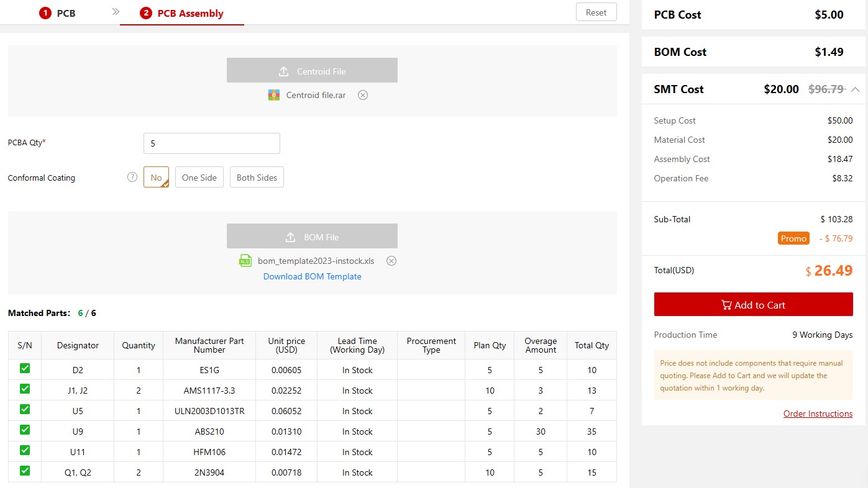
Task: Select Both Sides conformal coating option
Action: [x=257, y=178]
